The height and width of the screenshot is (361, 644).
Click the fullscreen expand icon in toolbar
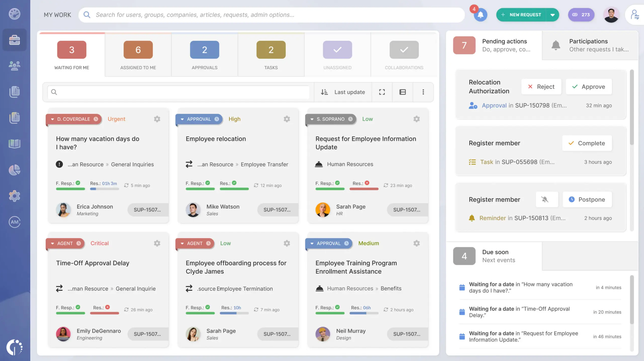(382, 92)
